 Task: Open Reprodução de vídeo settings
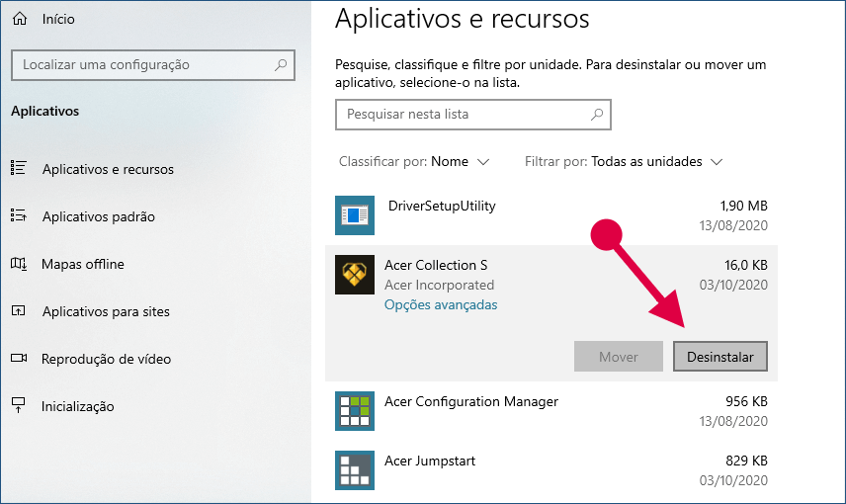(x=107, y=359)
